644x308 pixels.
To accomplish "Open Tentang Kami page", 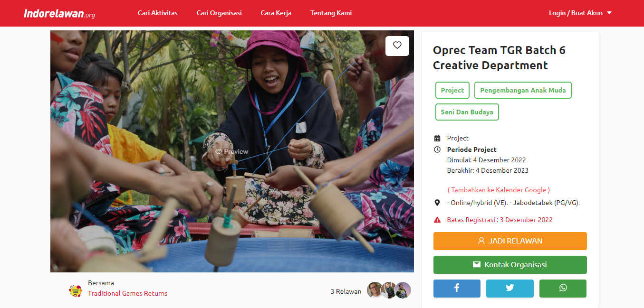I will click(331, 13).
